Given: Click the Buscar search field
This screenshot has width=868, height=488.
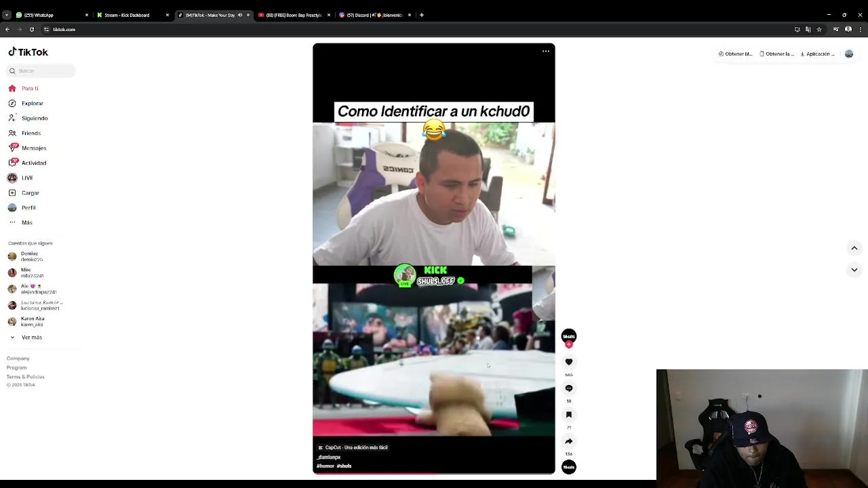Looking at the screenshot, I should click(42, 70).
